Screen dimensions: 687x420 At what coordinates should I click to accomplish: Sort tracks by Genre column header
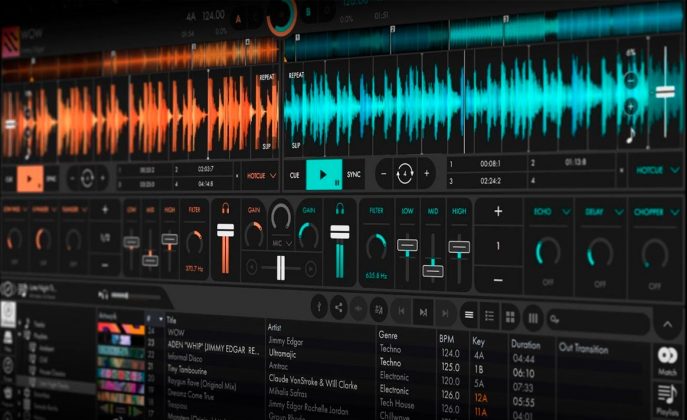pos(388,335)
